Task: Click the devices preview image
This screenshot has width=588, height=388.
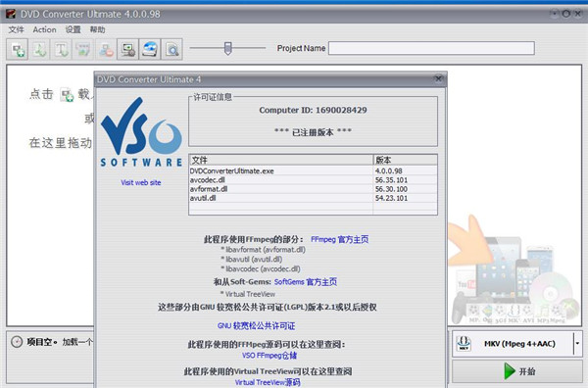Action: pyautogui.click(x=514, y=269)
